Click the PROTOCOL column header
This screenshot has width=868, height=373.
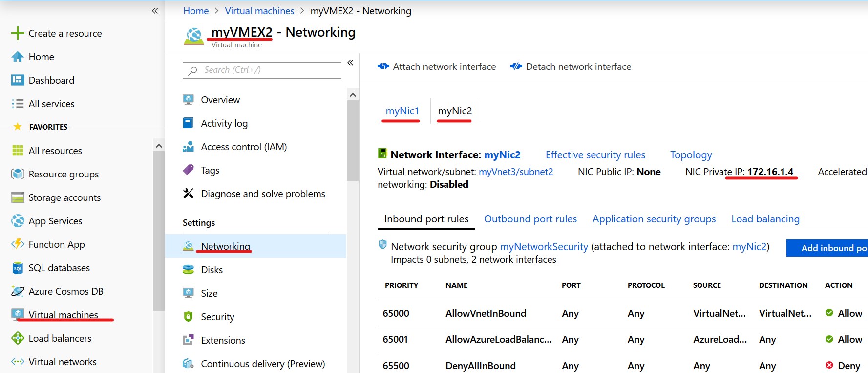click(x=646, y=285)
